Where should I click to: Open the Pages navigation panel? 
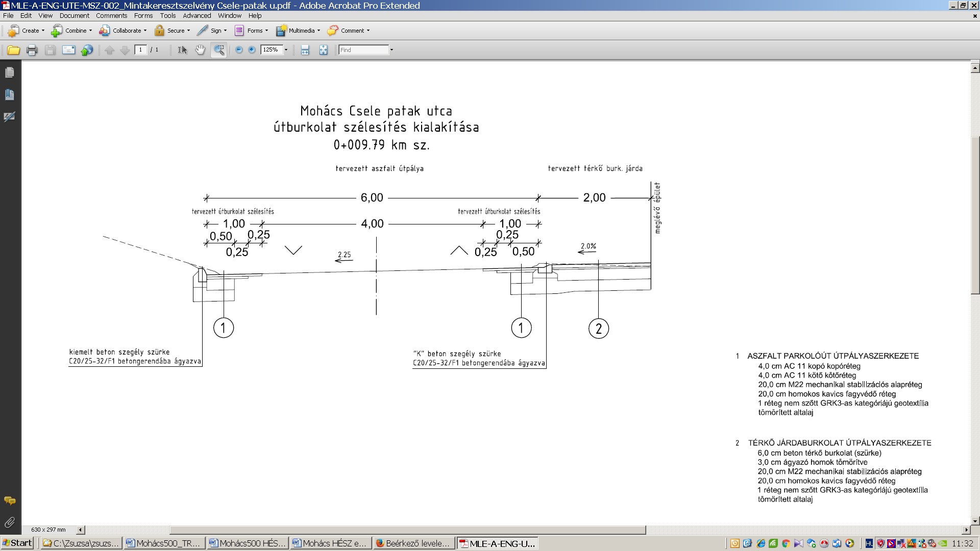[x=10, y=73]
